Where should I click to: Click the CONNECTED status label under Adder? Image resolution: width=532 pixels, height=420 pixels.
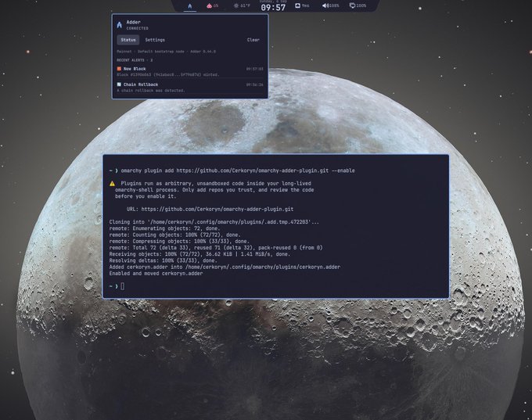pos(138,28)
